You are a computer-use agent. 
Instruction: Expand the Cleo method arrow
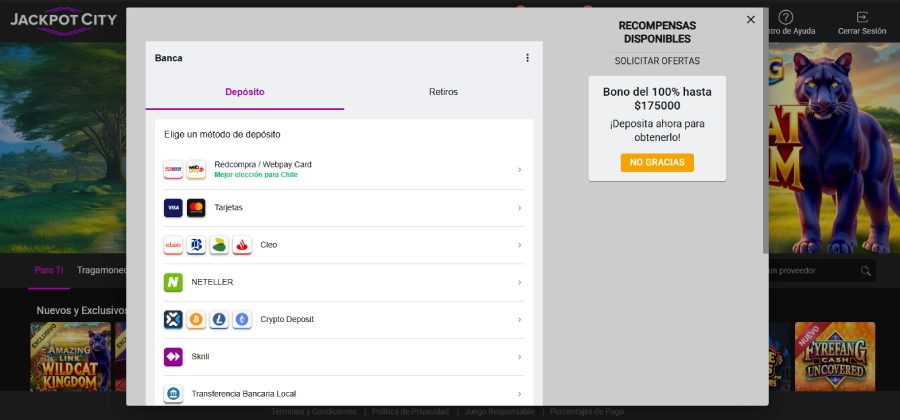coord(519,245)
